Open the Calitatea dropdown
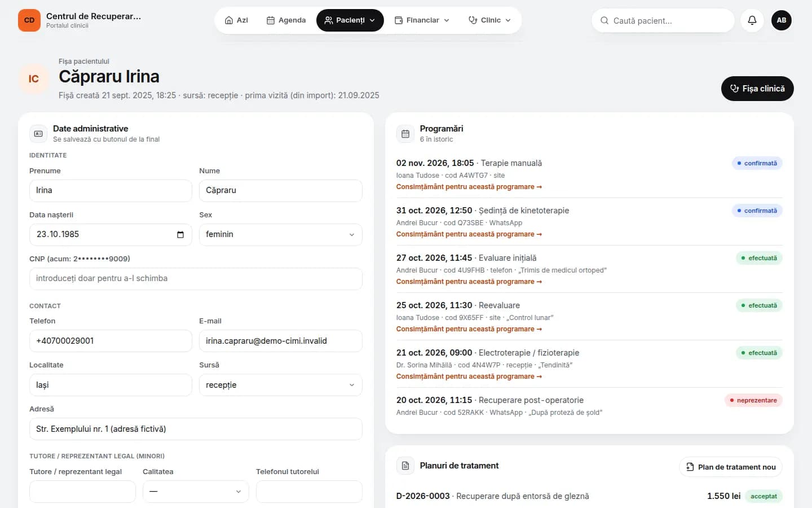 pos(196,492)
